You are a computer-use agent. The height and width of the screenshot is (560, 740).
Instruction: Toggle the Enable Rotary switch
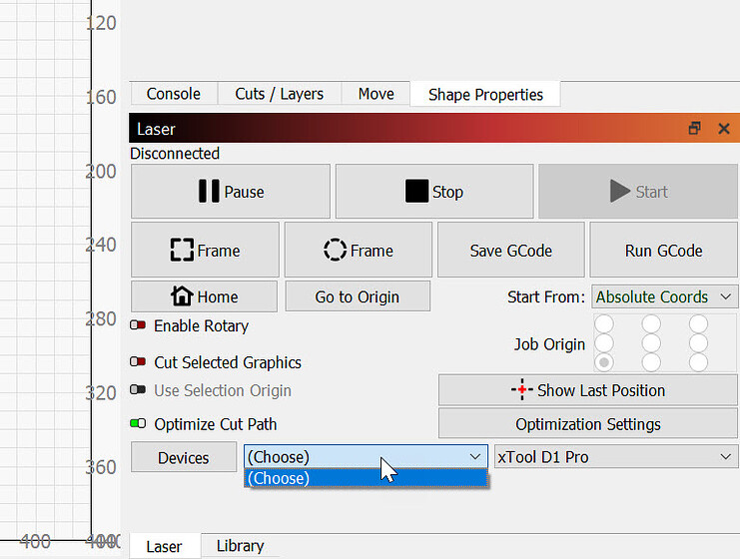tap(139, 326)
